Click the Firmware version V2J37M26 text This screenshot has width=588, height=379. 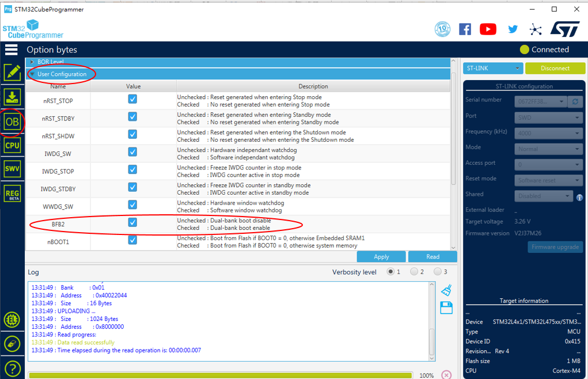[x=528, y=233]
